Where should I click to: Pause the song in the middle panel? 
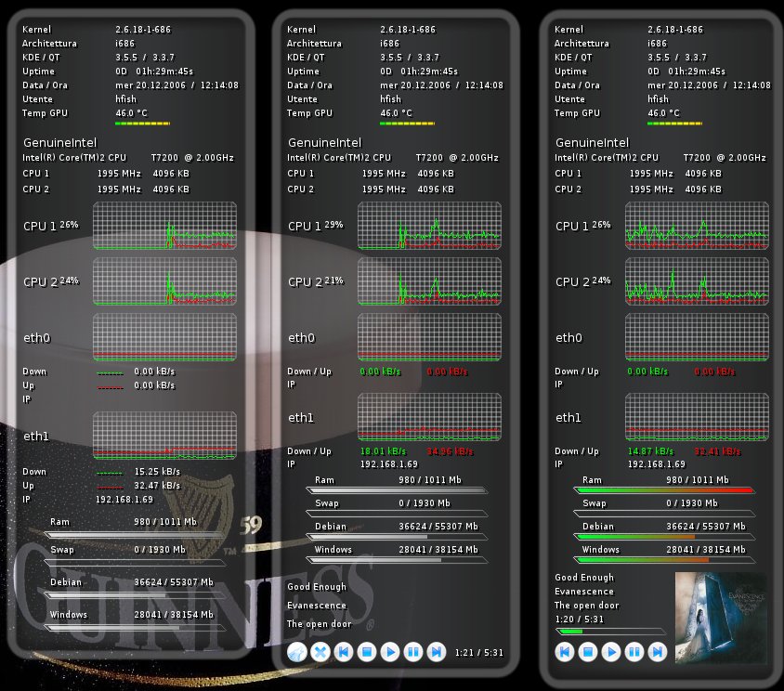pos(413,652)
